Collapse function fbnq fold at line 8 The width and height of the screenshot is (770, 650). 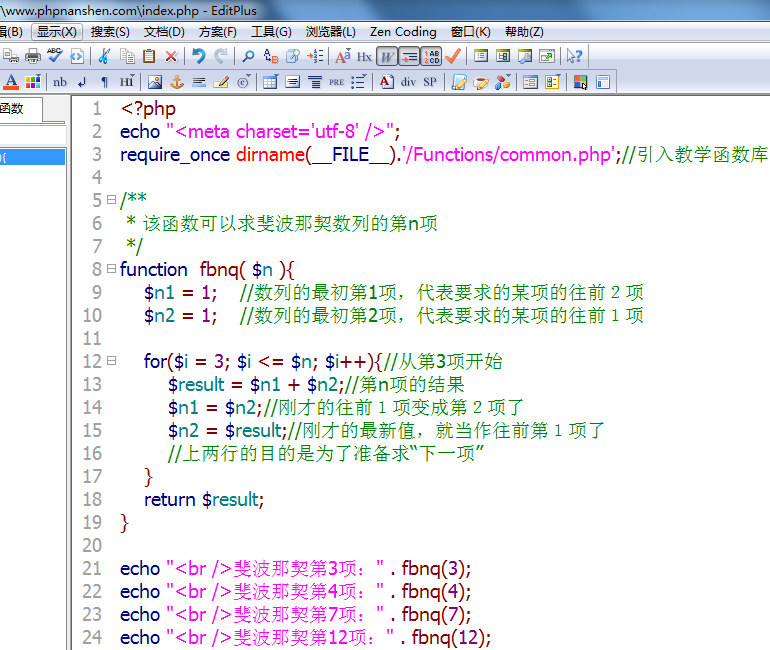[x=111, y=269]
